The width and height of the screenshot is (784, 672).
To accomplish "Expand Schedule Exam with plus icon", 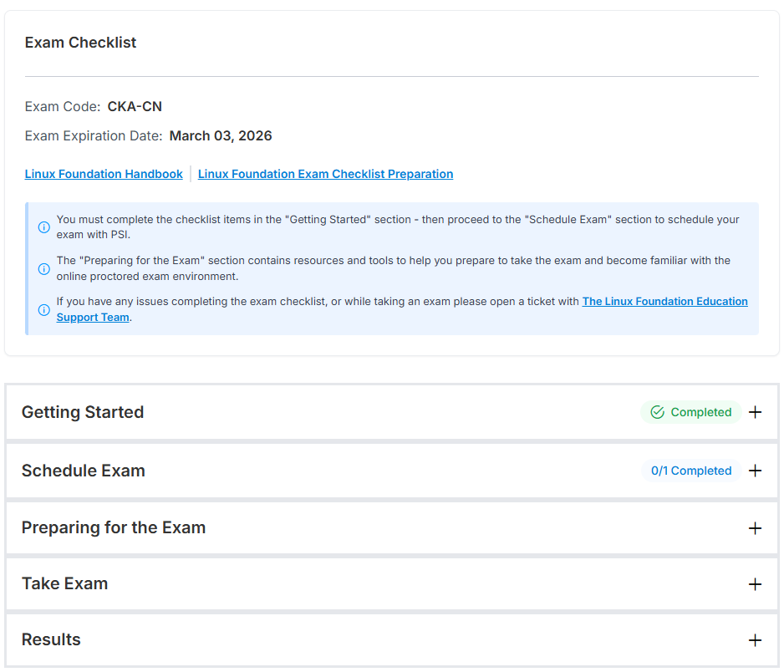I will click(x=755, y=471).
